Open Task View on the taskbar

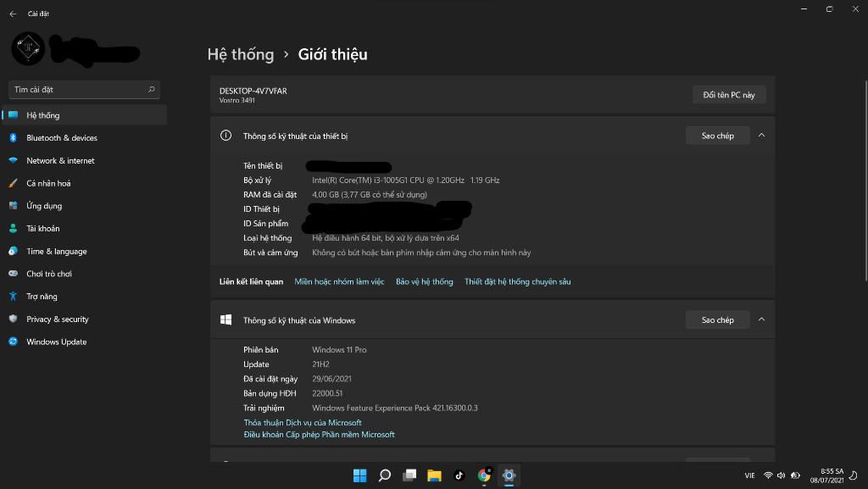point(409,475)
